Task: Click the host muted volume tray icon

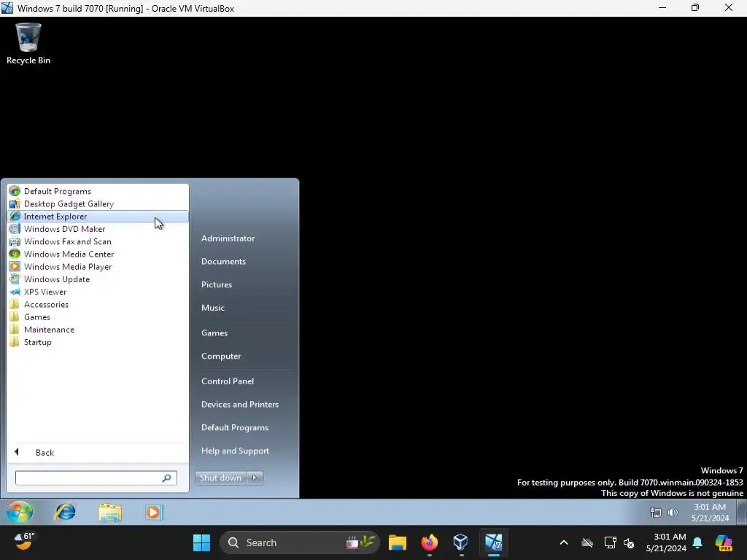Action: tap(629, 542)
